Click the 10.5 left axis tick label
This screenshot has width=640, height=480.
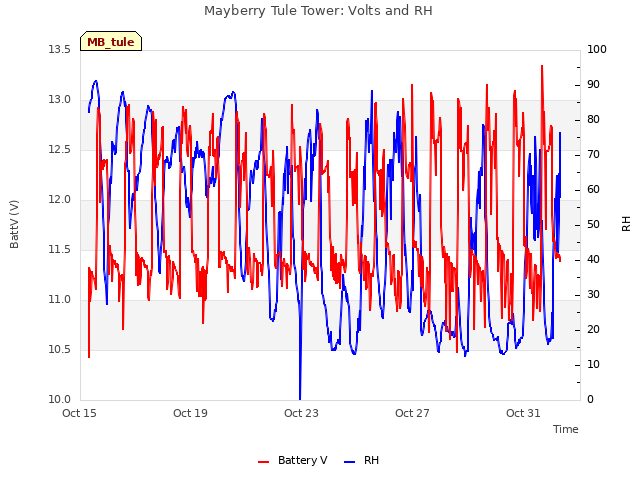pos(60,350)
